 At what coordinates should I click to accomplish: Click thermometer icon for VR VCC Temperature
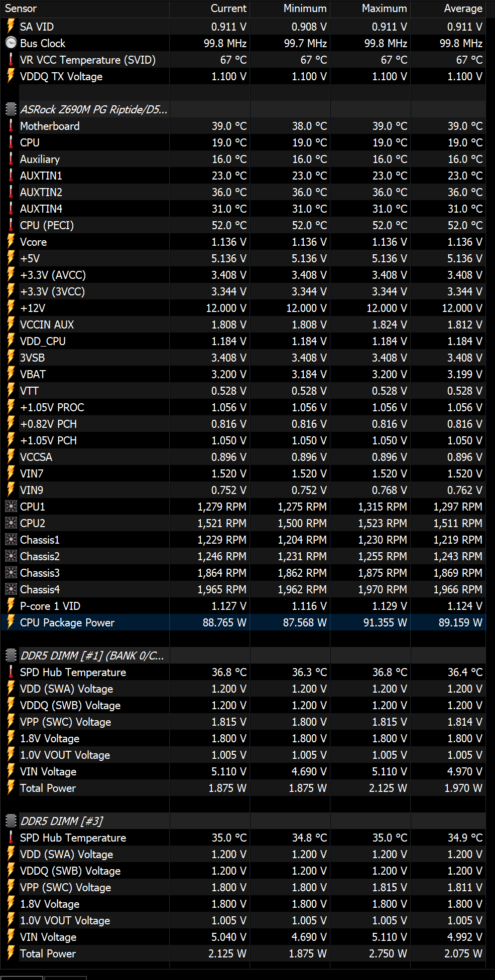pyautogui.click(x=11, y=60)
